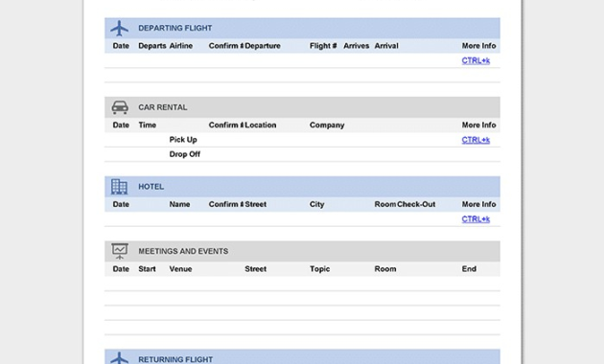Select the HOTEL section title
Screen dimensions: 604x364
151,187
